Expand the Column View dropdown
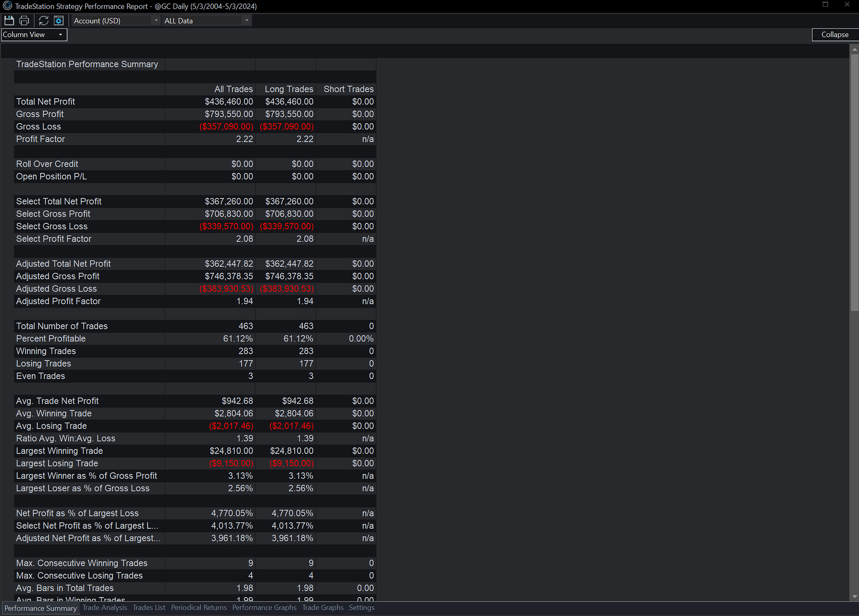 pos(34,35)
